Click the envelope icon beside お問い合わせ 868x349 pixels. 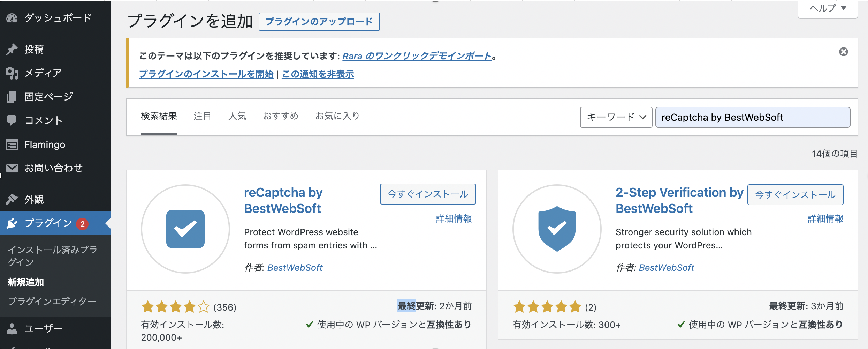tap(12, 168)
